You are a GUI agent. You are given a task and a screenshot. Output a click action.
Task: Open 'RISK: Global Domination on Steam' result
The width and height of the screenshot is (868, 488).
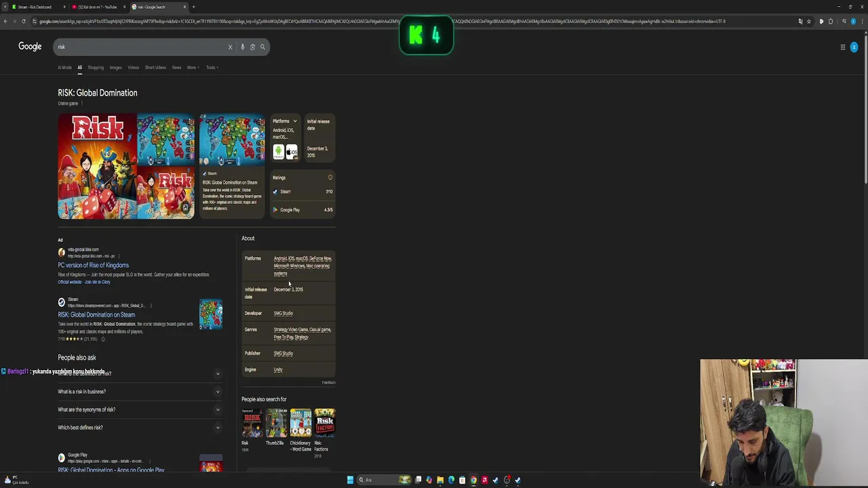click(96, 314)
